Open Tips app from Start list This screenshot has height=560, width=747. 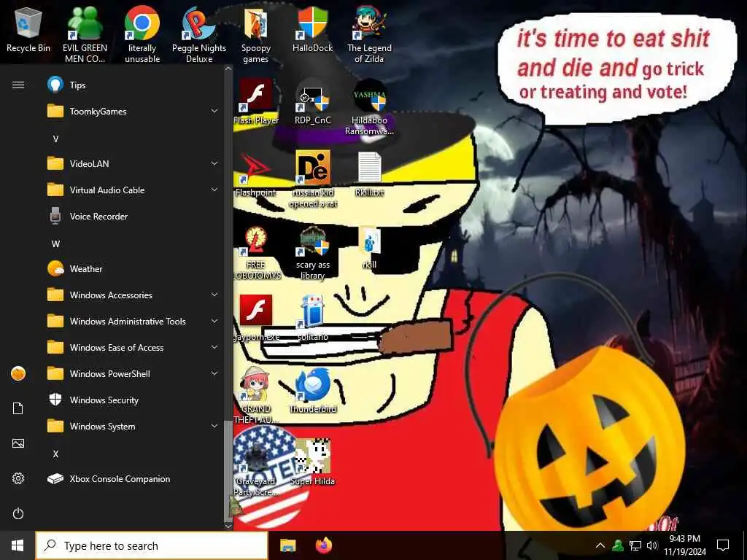point(133,85)
